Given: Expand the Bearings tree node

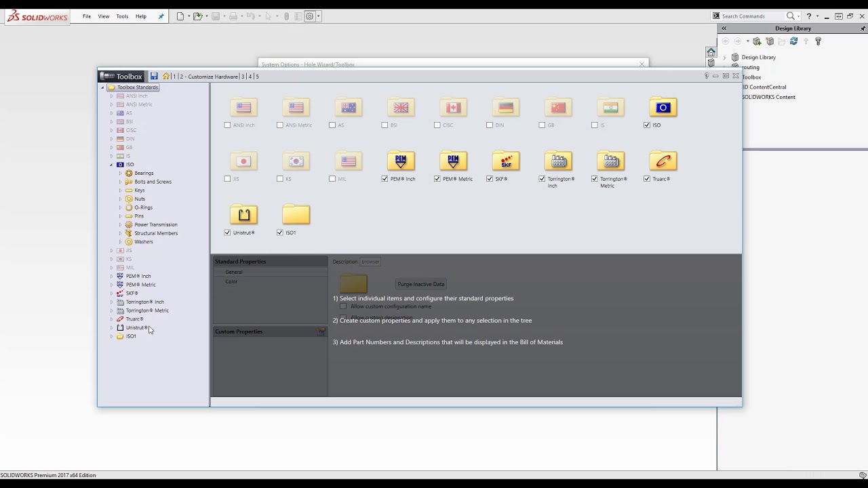Looking at the screenshot, I should click(x=120, y=174).
